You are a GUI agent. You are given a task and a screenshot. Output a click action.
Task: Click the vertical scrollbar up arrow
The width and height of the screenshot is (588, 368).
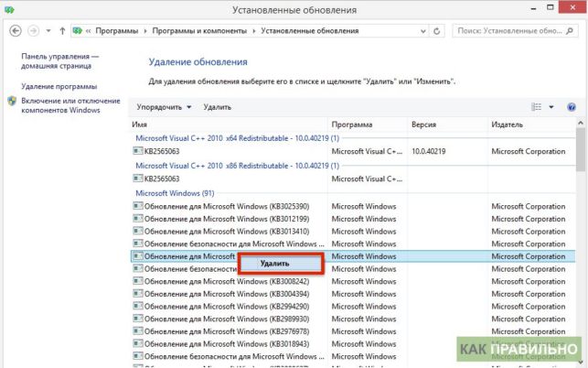tap(581, 124)
